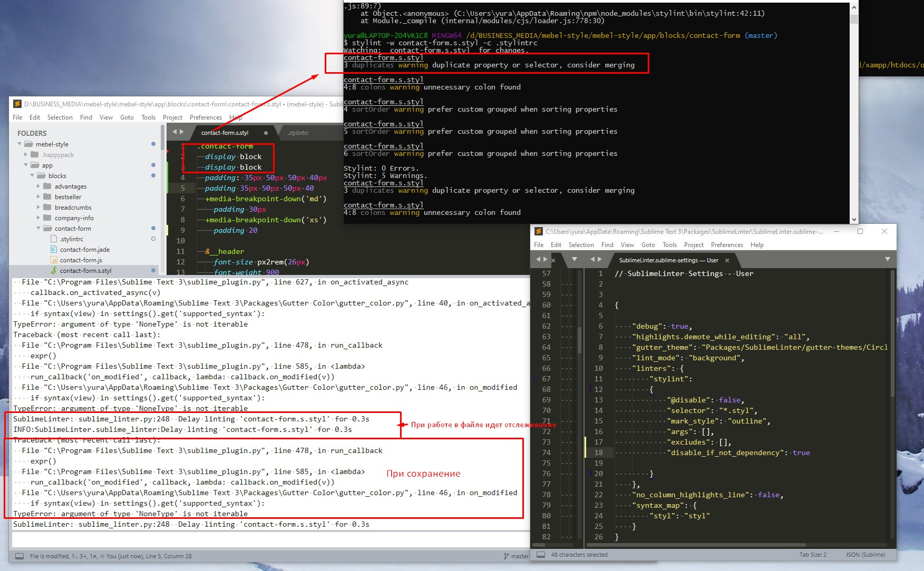Click the git branch icon beside master

[507, 556]
